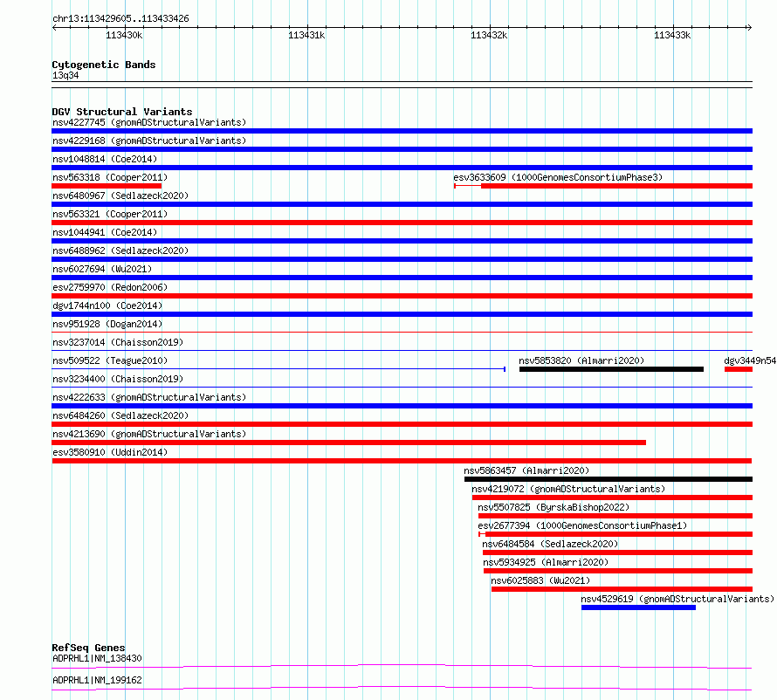The height and width of the screenshot is (700, 777).
Task: Click the 113430k ruler mark
Action: coord(124,35)
